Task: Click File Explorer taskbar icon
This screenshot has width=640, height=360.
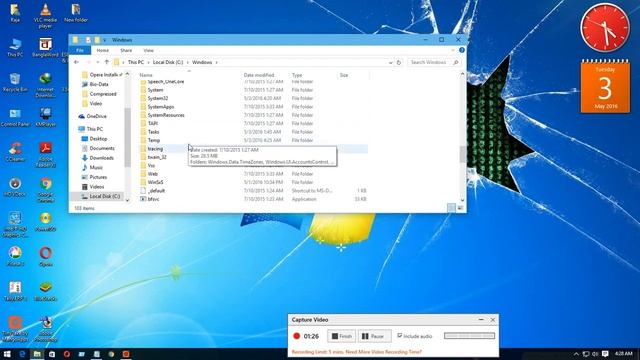Action: point(37,354)
